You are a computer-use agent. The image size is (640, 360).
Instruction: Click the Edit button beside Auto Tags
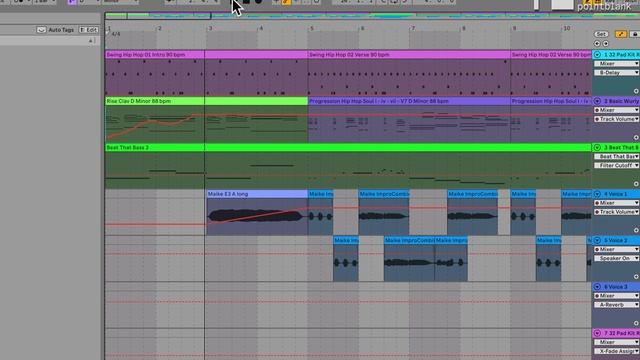[x=89, y=30]
